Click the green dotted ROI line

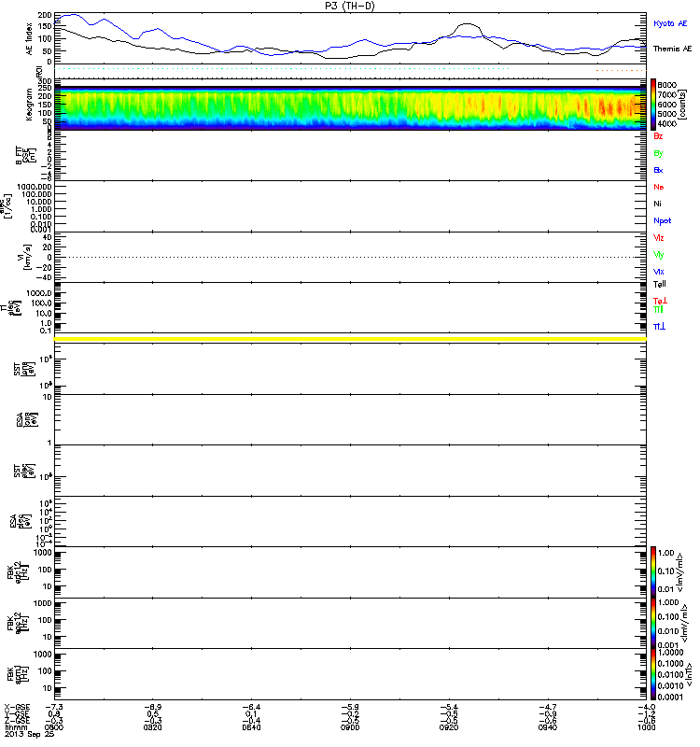282,68
